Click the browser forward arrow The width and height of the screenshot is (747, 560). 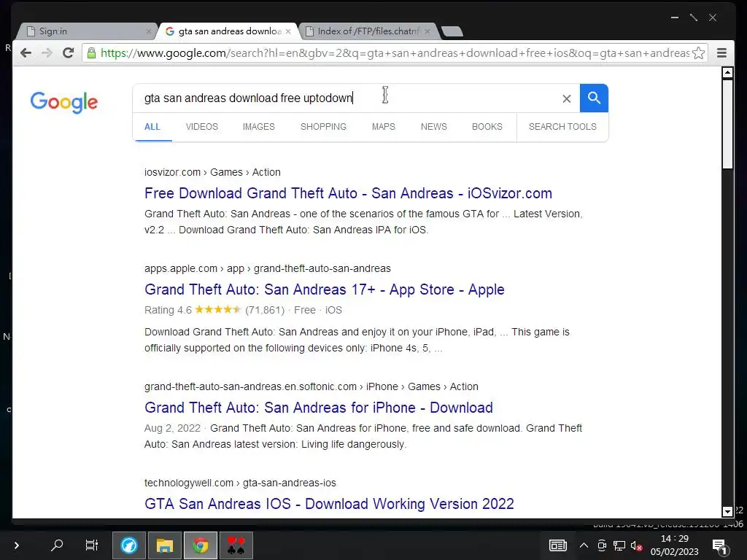click(47, 52)
